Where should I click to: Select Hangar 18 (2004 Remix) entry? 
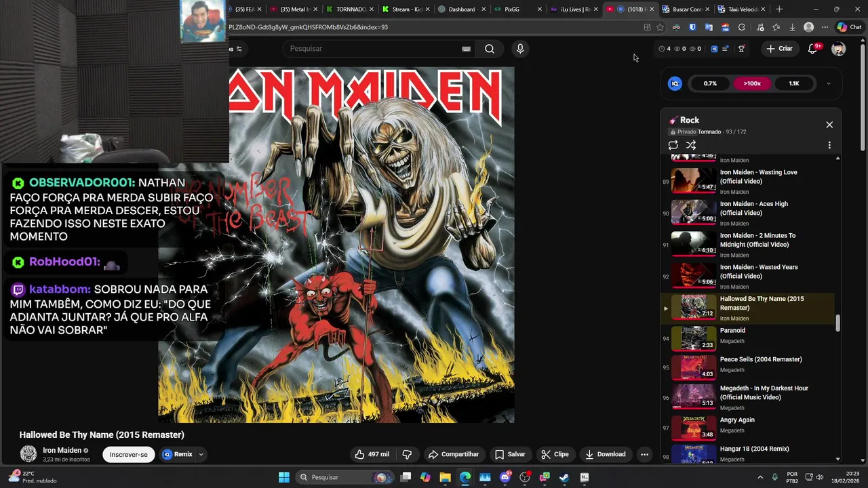[x=747, y=453]
